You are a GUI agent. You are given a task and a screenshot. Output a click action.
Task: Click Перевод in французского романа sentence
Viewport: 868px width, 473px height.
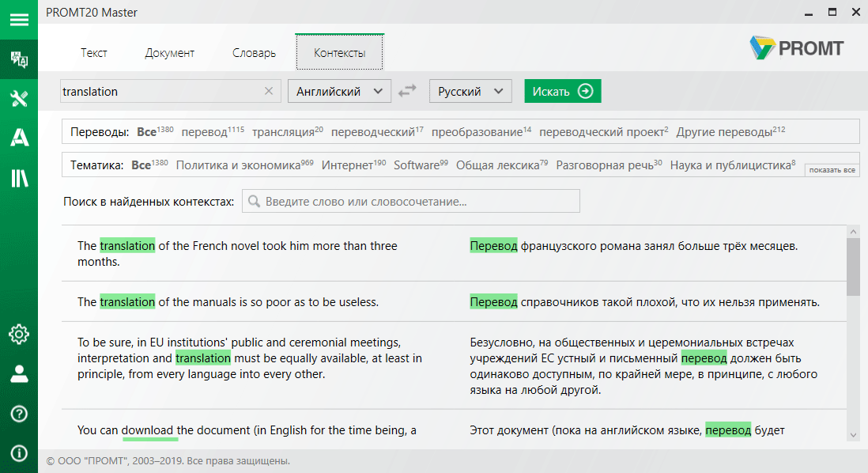click(x=494, y=246)
